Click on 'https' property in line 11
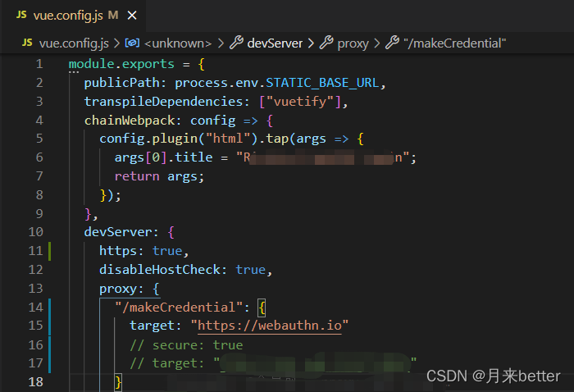The height and width of the screenshot is (392, 574). point(118,251)
